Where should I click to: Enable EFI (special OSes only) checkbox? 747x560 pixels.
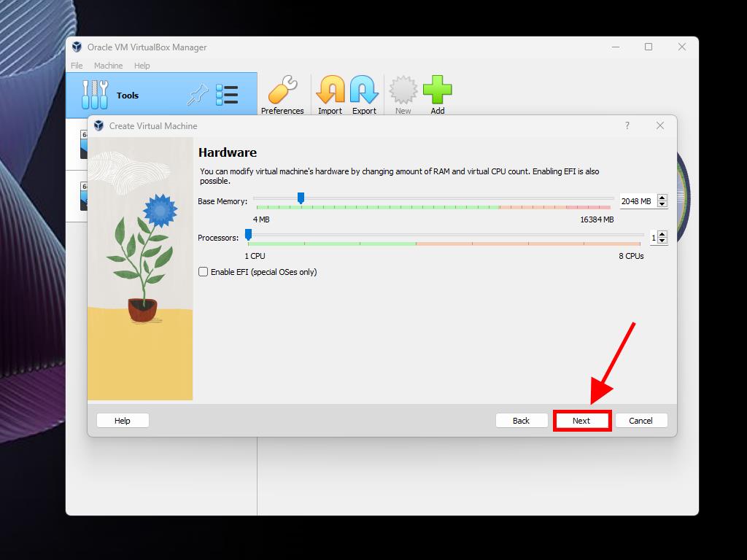[x=204, y=272]
